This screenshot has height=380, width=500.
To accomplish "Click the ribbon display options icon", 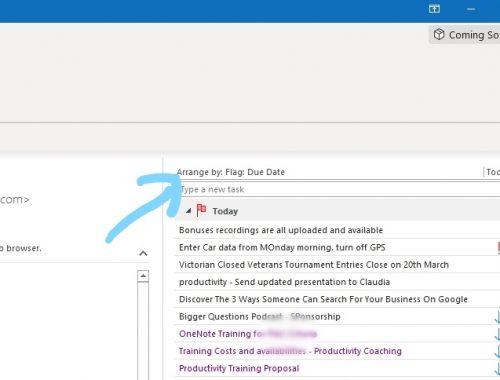I will [434, 9].
